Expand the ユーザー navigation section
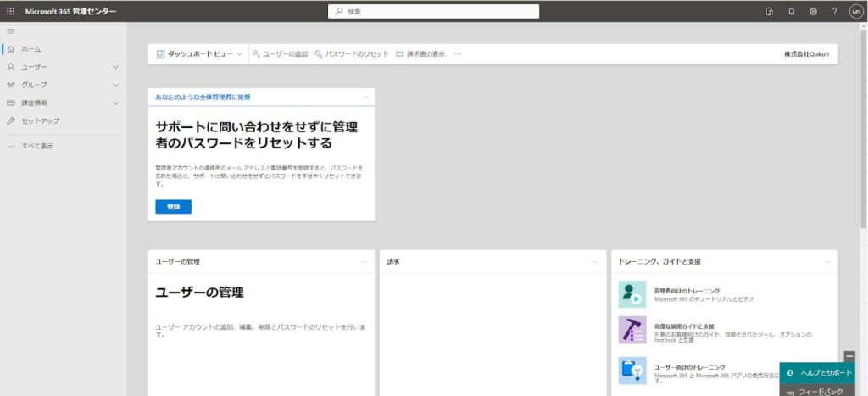The height and width of the screenshot is (396, 868). coord(115,67)
